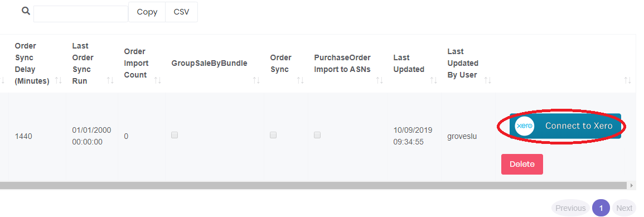Click the Xero logo icon
The width and height of the screenshot is (644, 217).
tap(525, 126)
